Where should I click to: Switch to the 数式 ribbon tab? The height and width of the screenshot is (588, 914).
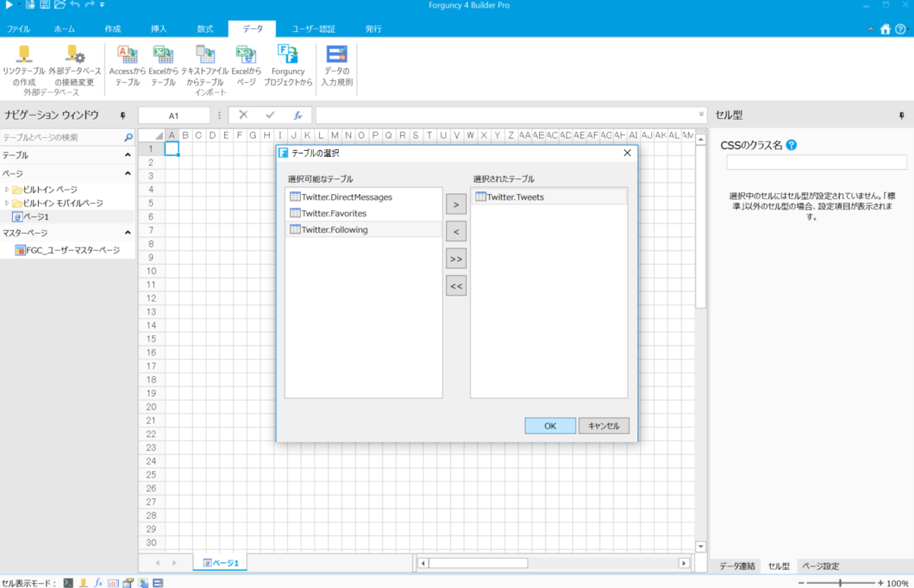pyautogui.click(x=205, y=29)
